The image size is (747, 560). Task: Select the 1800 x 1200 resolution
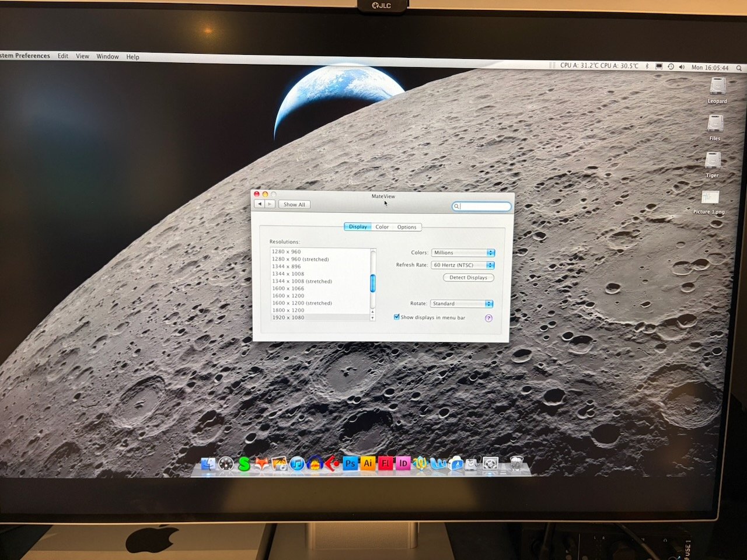point(320,310)
